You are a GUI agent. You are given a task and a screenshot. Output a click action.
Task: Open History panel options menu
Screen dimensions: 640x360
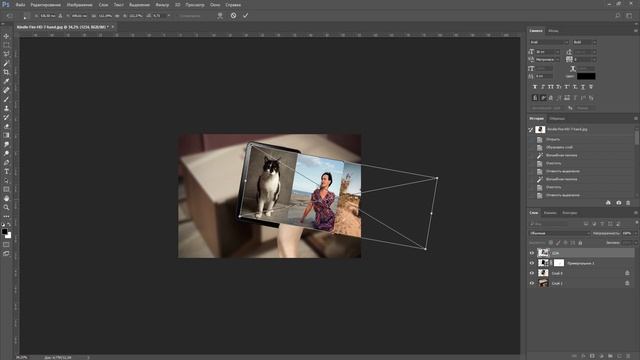636,118
